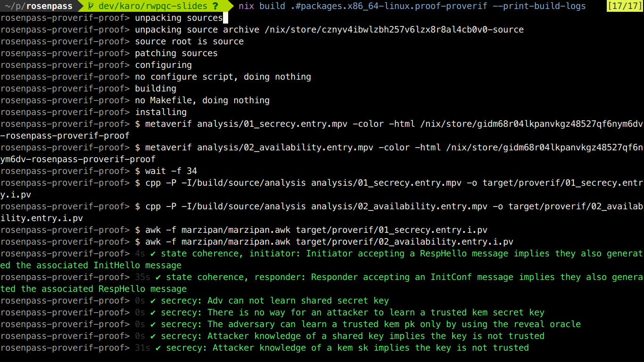The image size is (644, 362).
Task: Click the checkmark for reveal oracle secrecy line
Action: (153, 324)
